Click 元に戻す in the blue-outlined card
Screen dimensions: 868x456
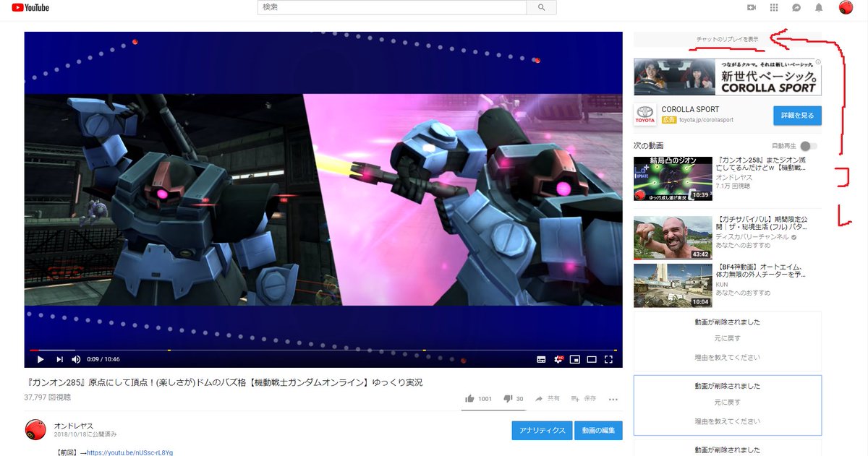click(x=727, y=402)
